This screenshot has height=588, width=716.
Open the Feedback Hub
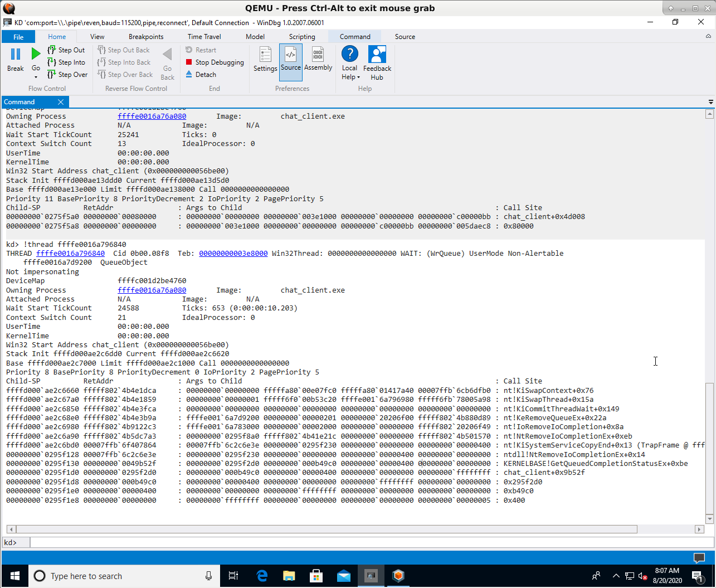click(x=377, y=63)
